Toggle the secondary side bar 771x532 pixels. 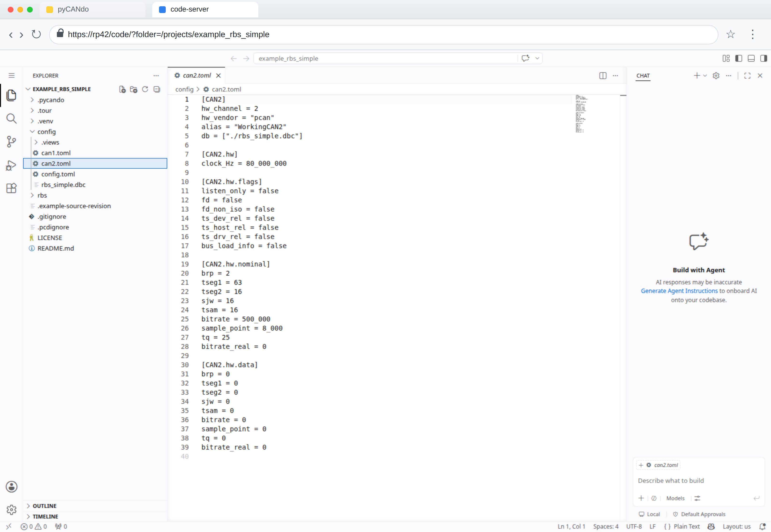[x=764, y=58]
